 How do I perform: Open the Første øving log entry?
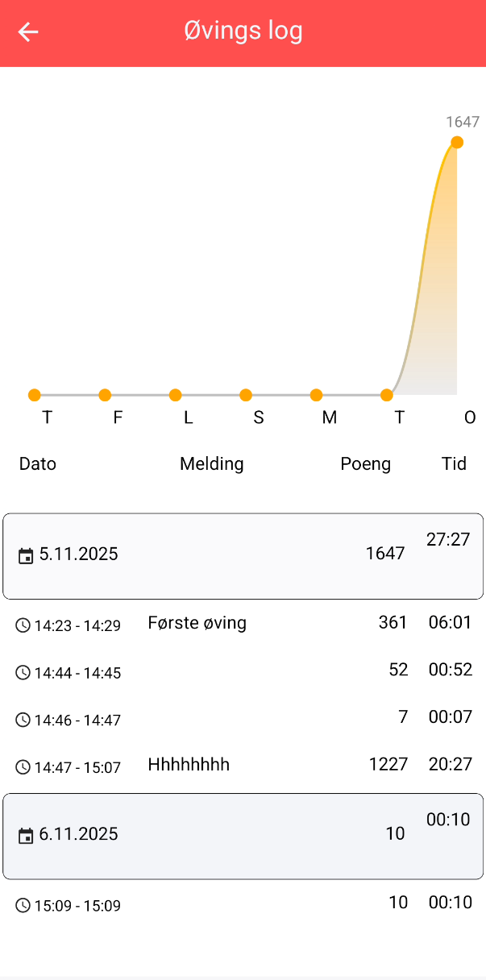(197, 623)
